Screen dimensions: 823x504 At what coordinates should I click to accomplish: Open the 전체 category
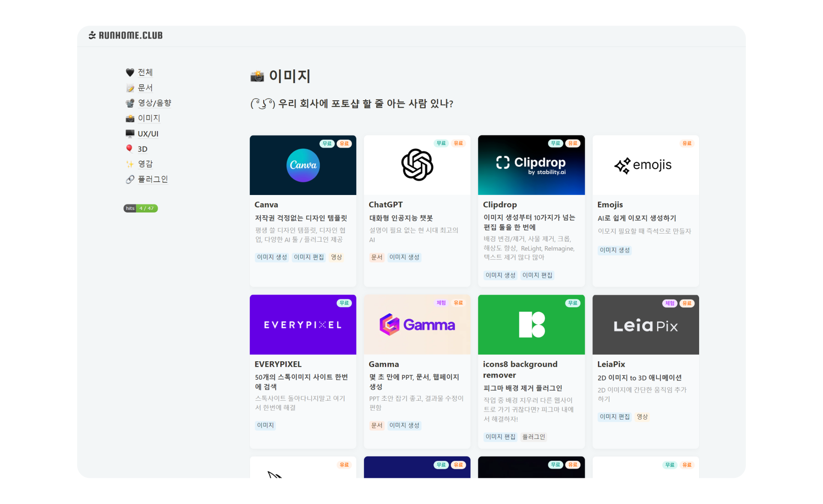(x=145, y=72)
